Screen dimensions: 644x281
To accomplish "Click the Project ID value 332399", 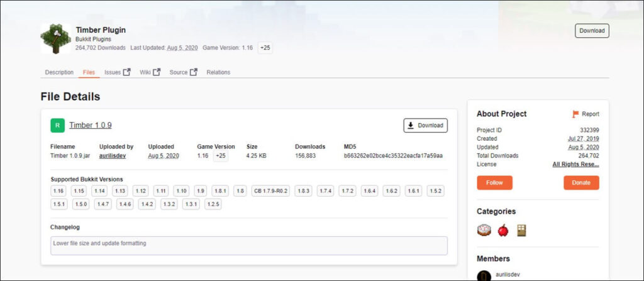I will (589, 130).
